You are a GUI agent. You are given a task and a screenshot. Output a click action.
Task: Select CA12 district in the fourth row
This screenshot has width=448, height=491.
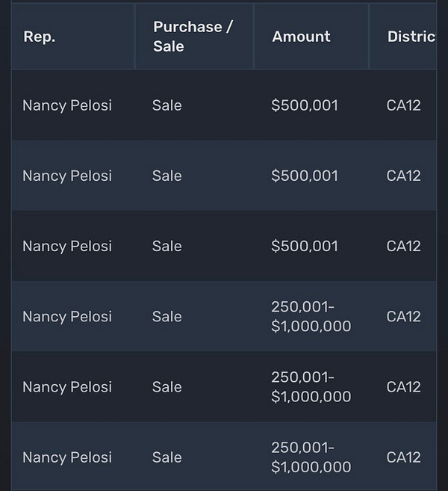pos(404,317)
